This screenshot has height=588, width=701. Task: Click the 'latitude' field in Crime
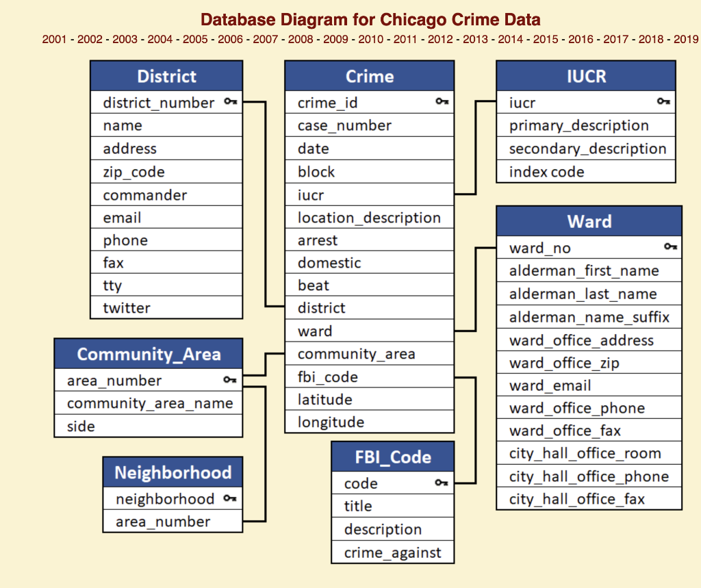point(369,399)
